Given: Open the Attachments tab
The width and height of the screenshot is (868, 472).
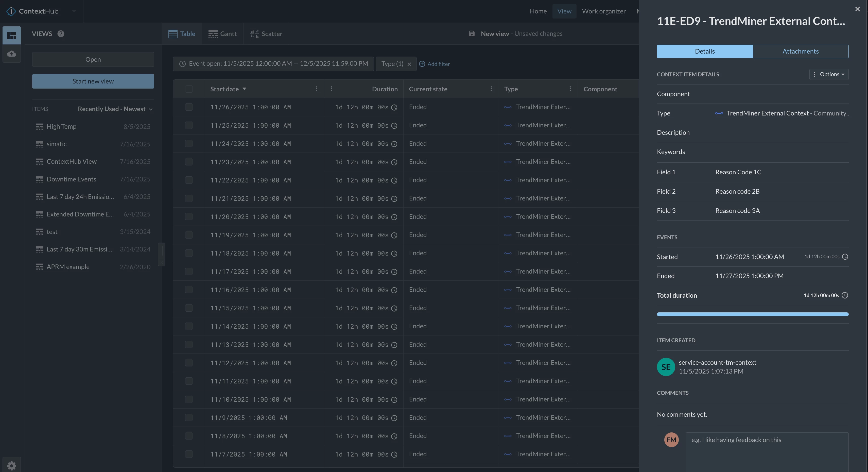Looking at the screenshot, I should (x=800, y=51).
